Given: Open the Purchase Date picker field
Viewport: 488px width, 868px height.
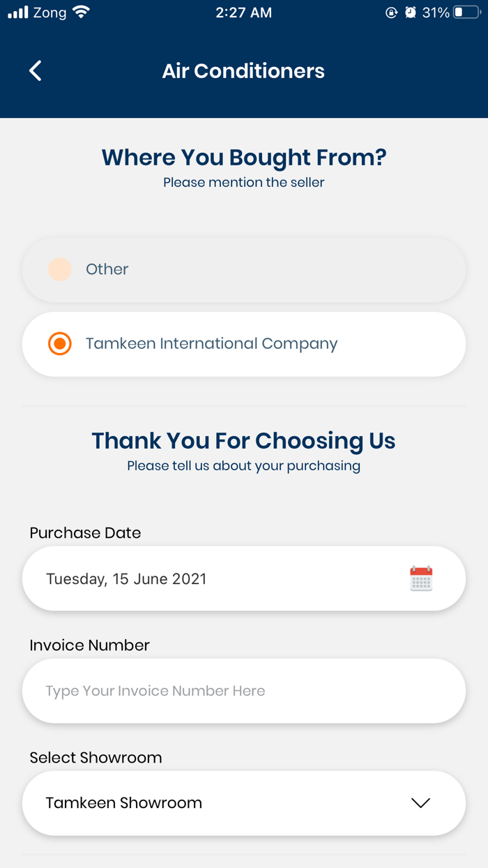Looking at the screenshot, I should (243, 578).
